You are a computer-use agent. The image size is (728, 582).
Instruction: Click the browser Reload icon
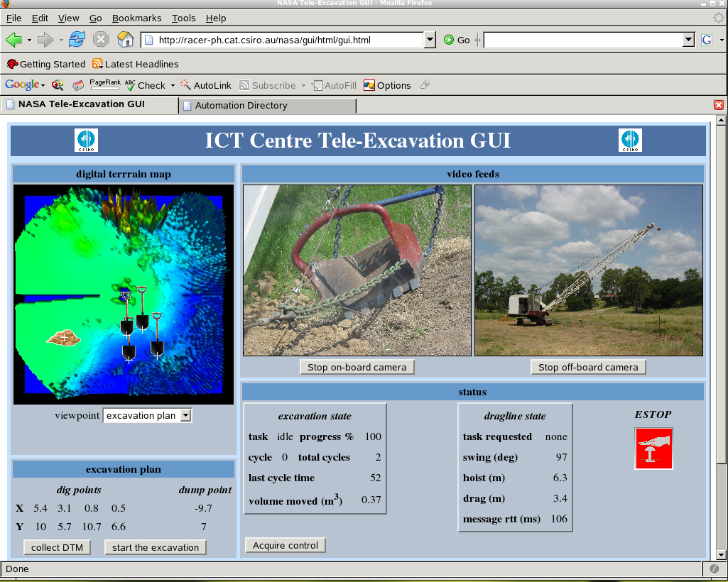click(x=77, y=40)
